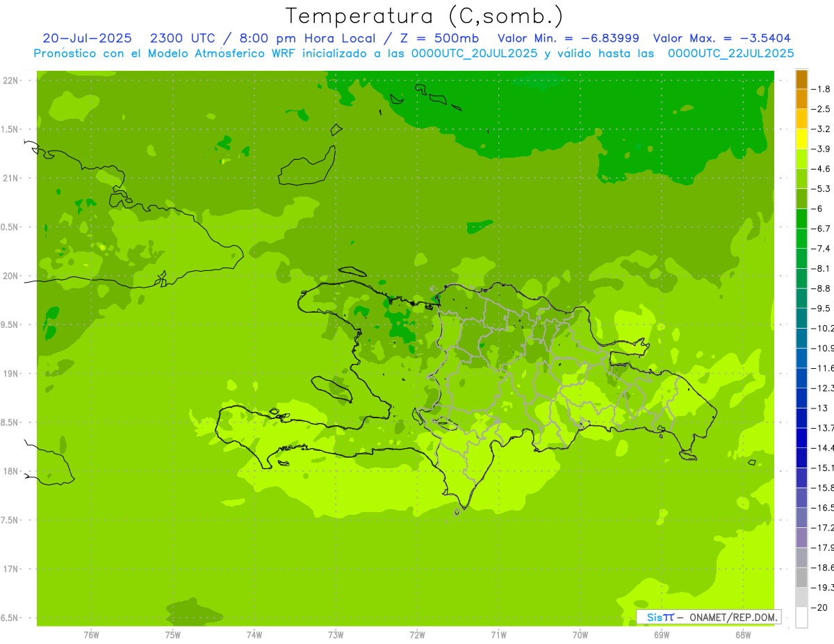The image size is (834, 644).
Task: Click the 72W longitude label
Action: (x=417, y=635)
